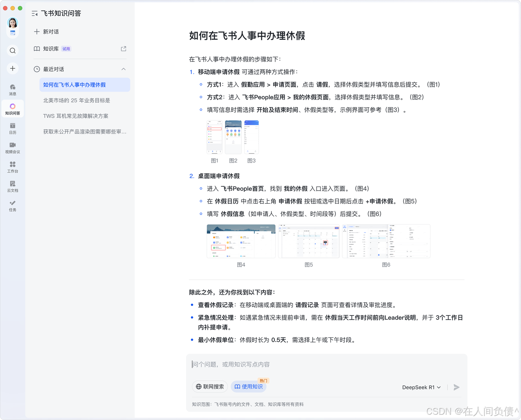Open 视频会议 in sidebar

13,148
